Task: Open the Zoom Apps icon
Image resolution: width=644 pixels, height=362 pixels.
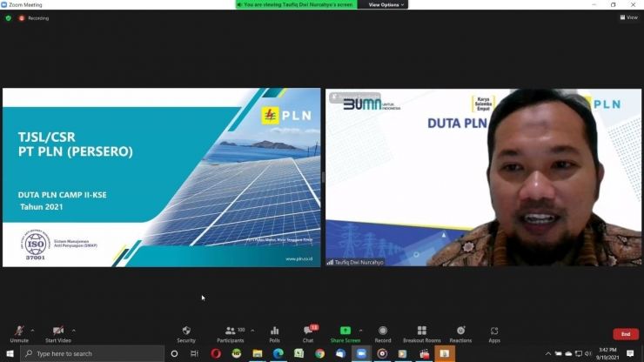Action: coord(494,331)
